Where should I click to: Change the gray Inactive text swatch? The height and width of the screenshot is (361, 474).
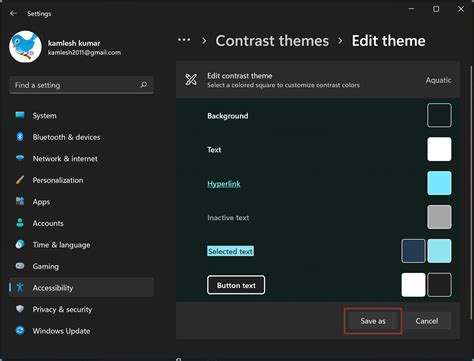point(439,217)
